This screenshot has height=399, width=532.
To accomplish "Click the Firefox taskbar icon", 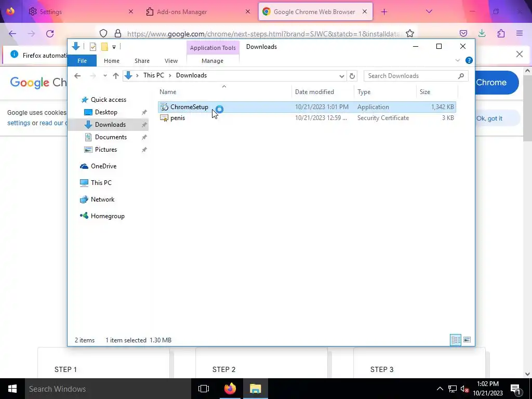I will click(230, 389).
